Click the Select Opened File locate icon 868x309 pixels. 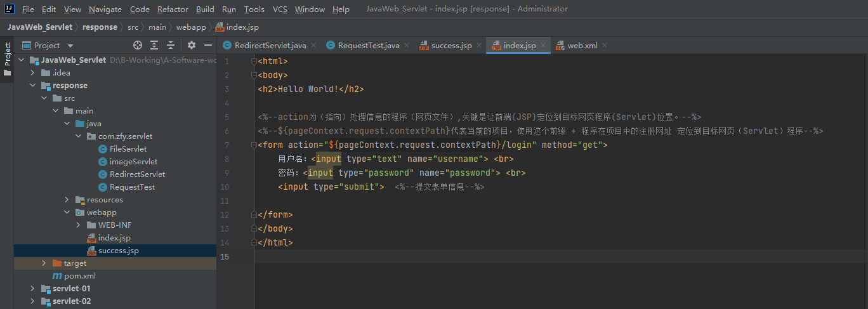pyautogui.click(x=138, y=45)
